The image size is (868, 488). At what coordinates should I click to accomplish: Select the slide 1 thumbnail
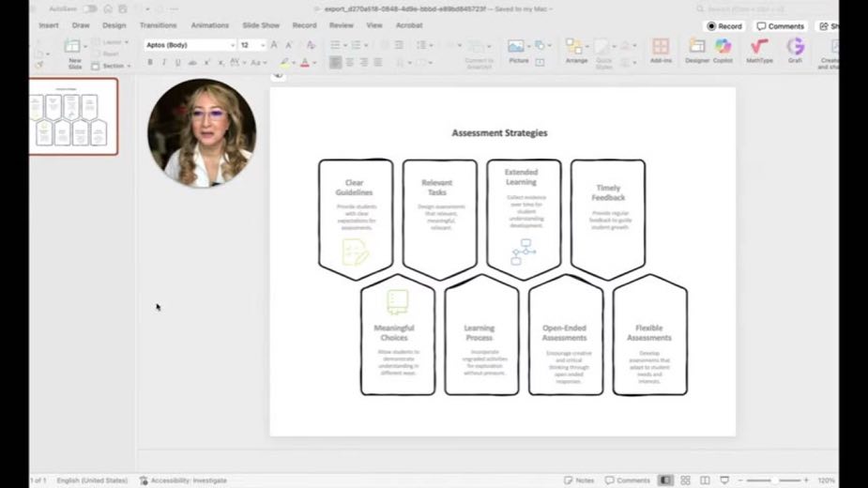(x=73, y=116)
